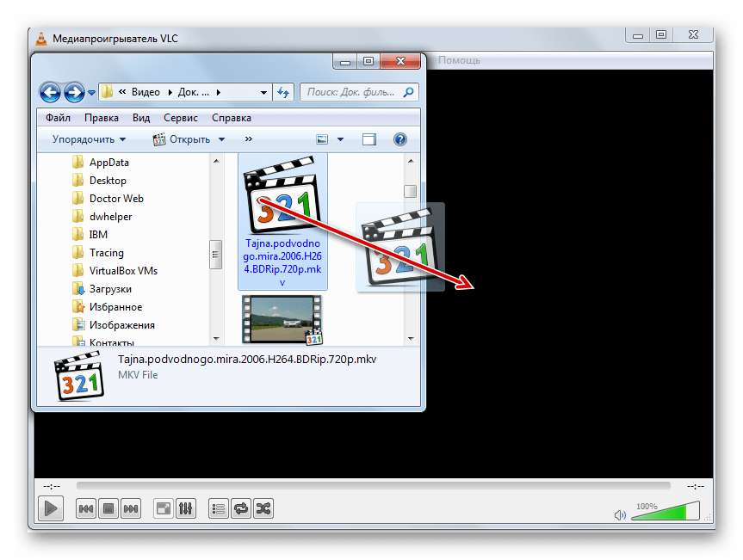This screenshot has height=560, width=743.
Task: Expand address bar history dropdown
Action: [264, 92]
